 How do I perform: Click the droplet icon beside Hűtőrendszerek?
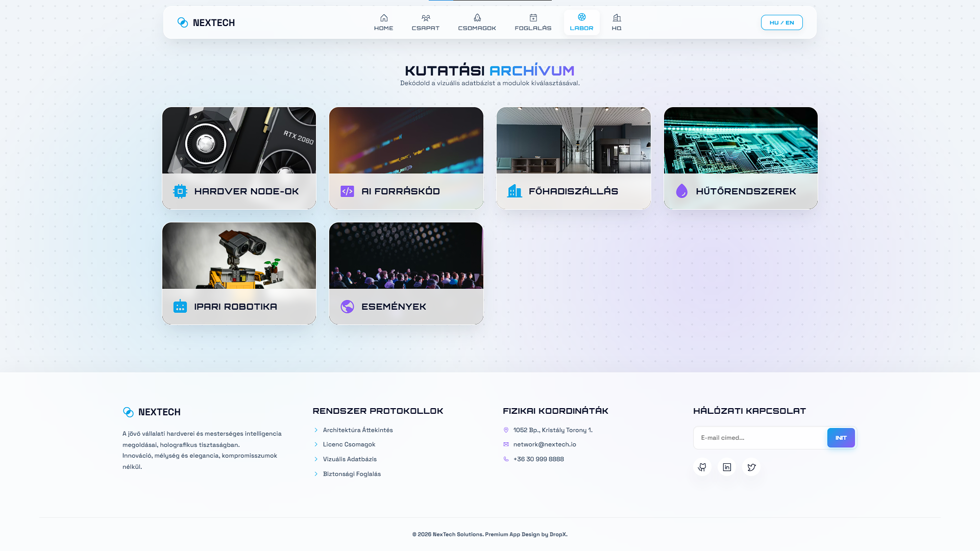tap(682, 191)
